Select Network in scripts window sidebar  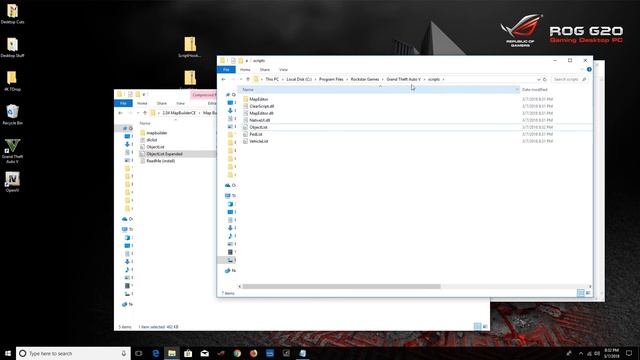[x=231, y=271]
